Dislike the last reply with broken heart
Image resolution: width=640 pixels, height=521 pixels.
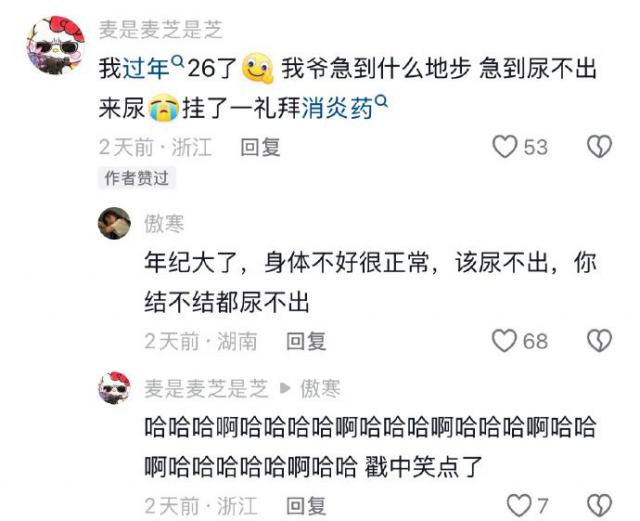(x=600, y=506)
